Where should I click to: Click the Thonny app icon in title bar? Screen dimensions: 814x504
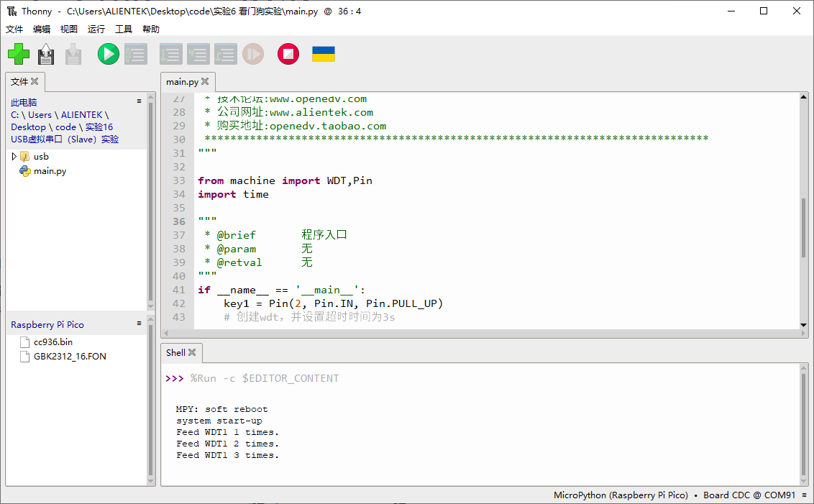tap(12, 11)
